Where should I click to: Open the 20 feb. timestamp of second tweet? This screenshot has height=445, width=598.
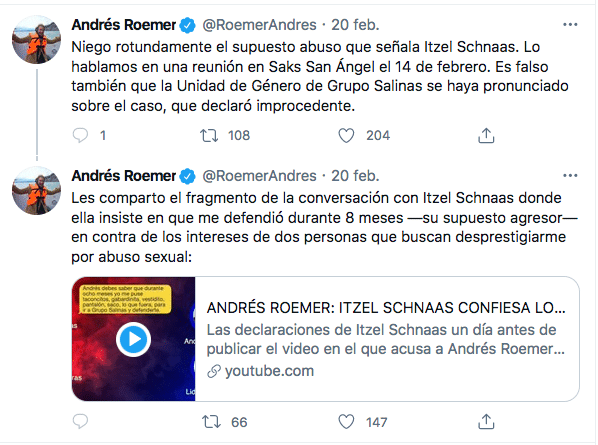[355, 176]
